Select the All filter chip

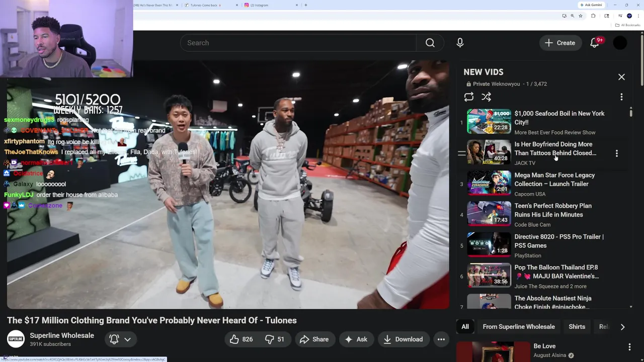tap(465, 327)
